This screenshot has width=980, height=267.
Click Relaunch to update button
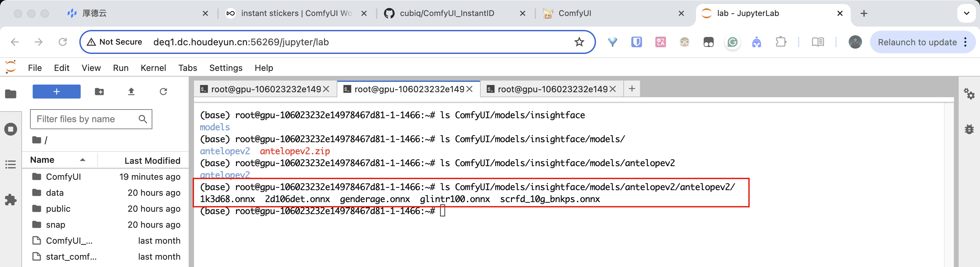pyautogui.click(x=917, y=42)
